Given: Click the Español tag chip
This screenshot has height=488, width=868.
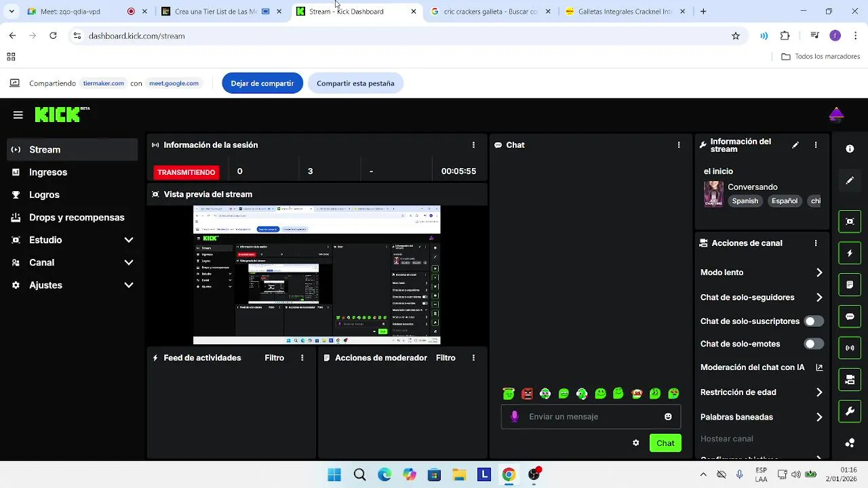Looking at the screenshot, I should coord(785,201).
